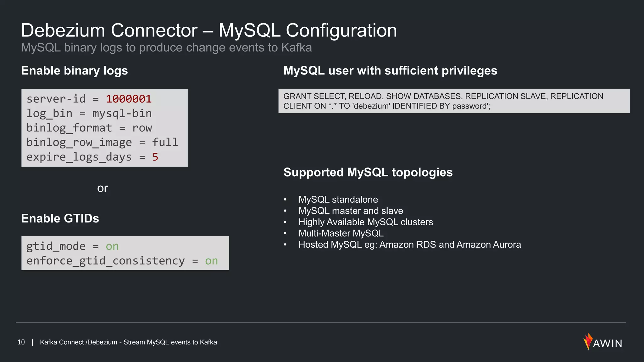The image size is (644, 362).
Task: Click the Hosted MySQL Amazon RDS bullet
Action: click(410, 245)
